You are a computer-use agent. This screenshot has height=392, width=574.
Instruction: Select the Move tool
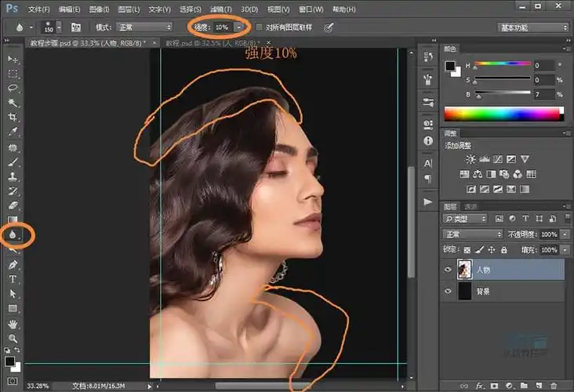[13, 59]
